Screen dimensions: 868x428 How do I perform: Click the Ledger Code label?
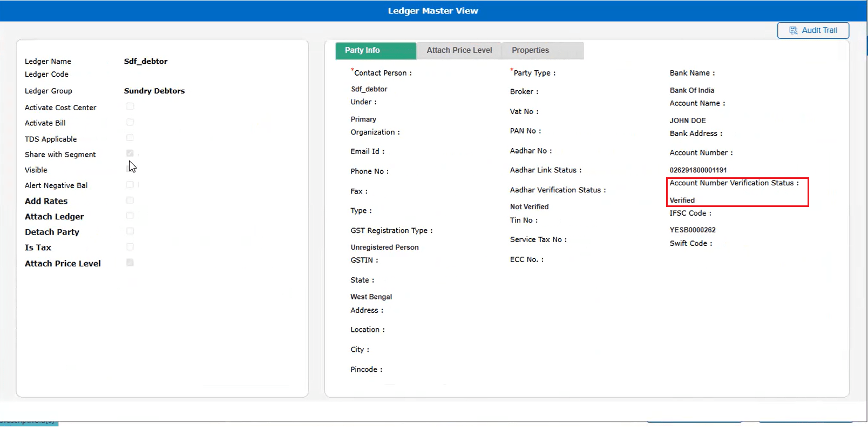46,75
